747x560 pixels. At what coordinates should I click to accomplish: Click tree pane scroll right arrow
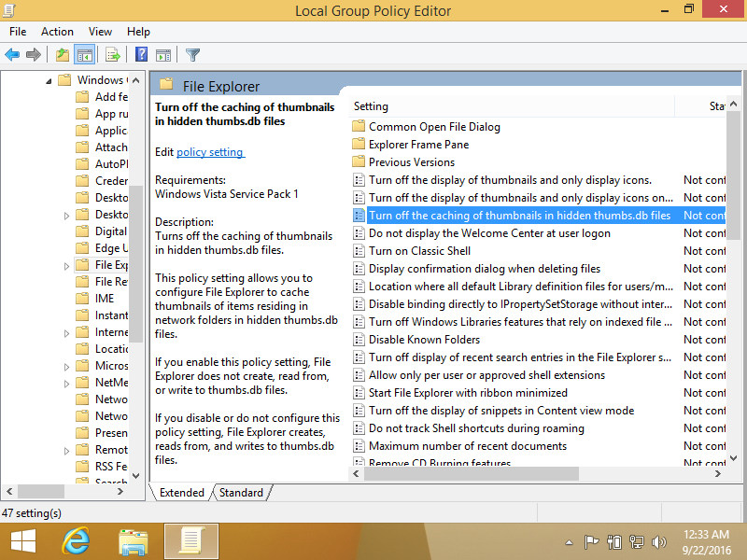point(120,491)
